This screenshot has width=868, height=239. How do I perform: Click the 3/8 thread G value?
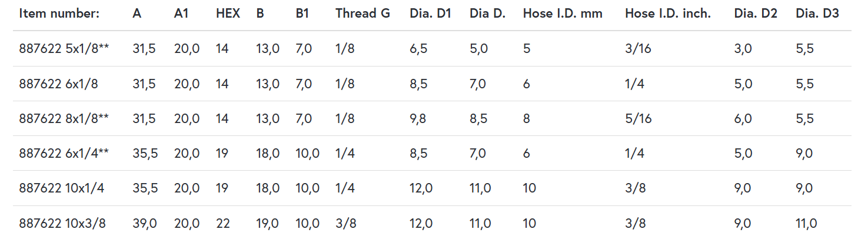click(345, 224)
